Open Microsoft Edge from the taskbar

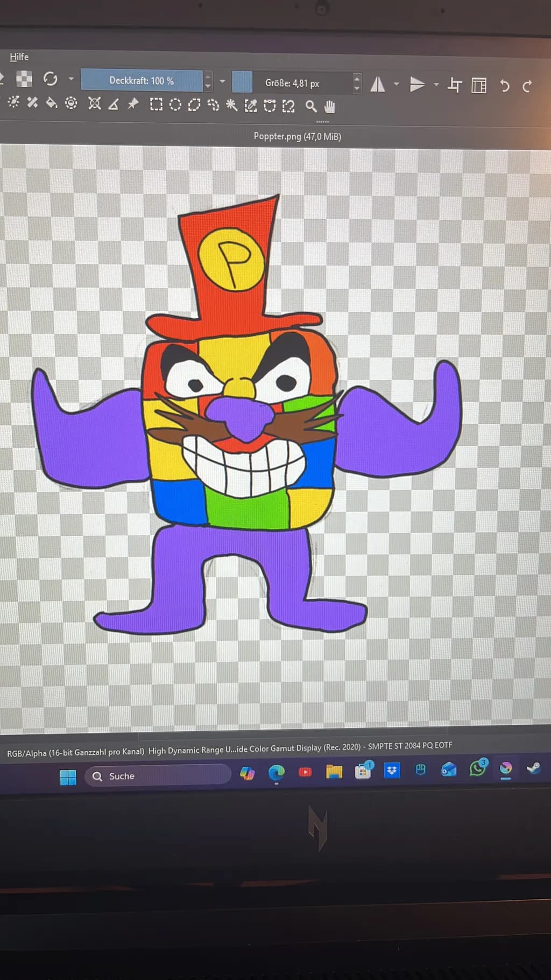(x=276, y=773)
